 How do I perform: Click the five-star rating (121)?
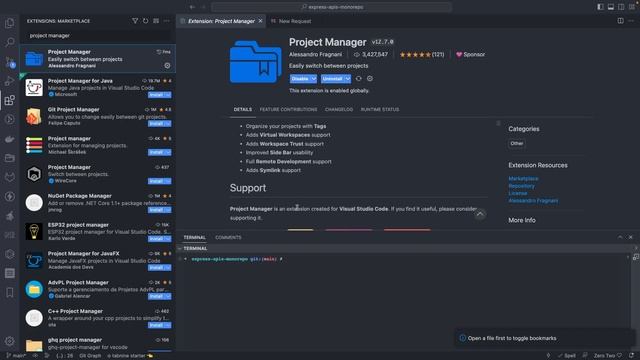point(422,54)
